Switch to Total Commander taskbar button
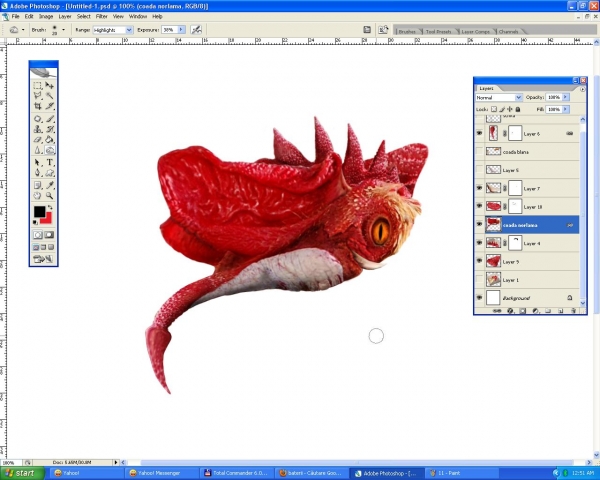Viewport: 600px width, 480px height. tap(238, 473)
